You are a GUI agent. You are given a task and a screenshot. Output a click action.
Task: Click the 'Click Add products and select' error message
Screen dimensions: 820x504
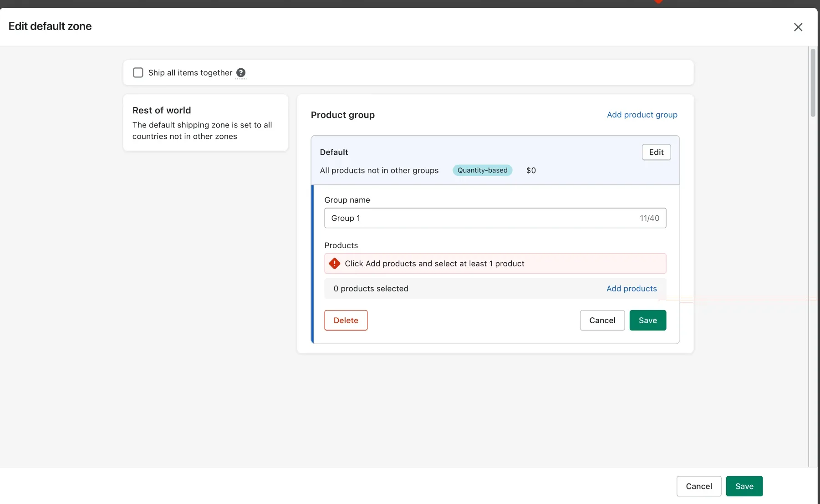pyautogui.click(x=434, y=264)
